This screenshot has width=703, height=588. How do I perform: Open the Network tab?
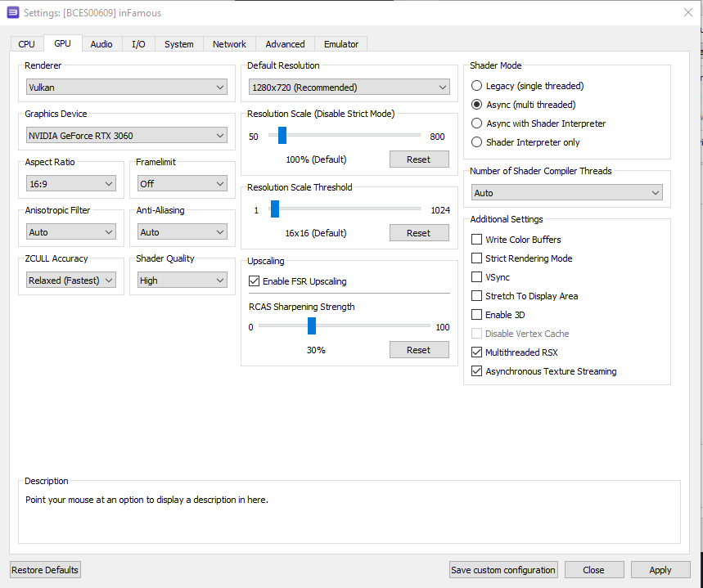[x=229, y=44]
